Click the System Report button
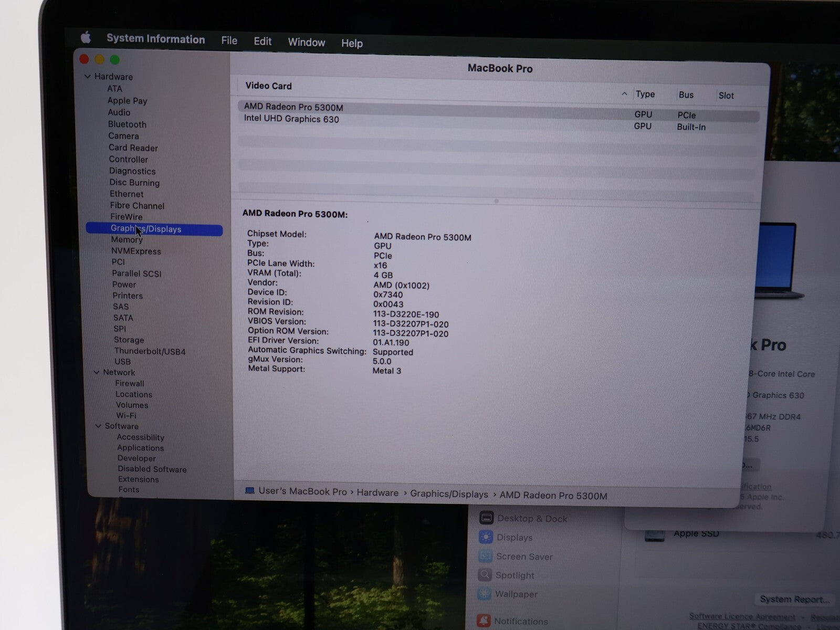 pos(795,599)
